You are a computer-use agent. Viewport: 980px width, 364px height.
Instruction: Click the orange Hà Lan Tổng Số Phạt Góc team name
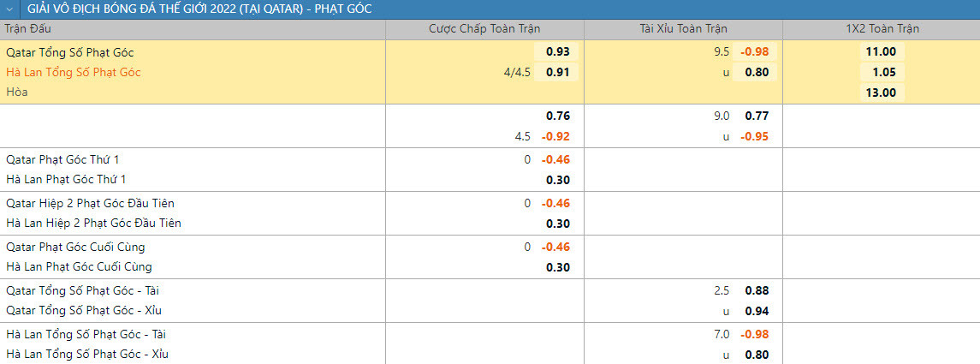pos(74,72)
